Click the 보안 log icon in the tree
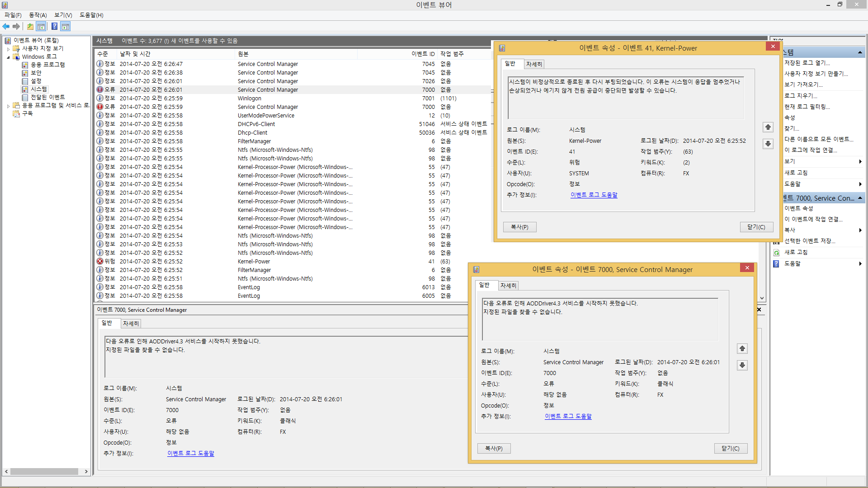 tap(25, 73)
